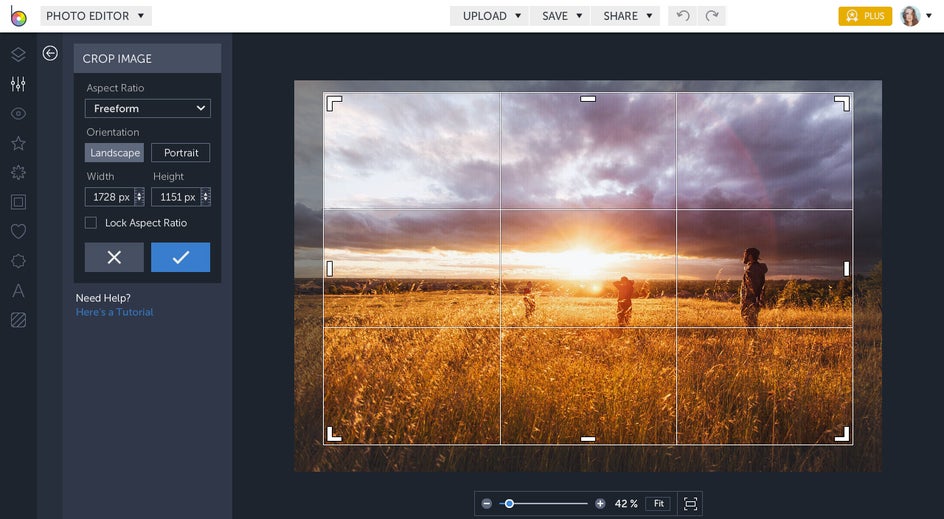Screen dimensions: 944x519
Task: Click the zoom slider handle
Action: pos(509,503)
